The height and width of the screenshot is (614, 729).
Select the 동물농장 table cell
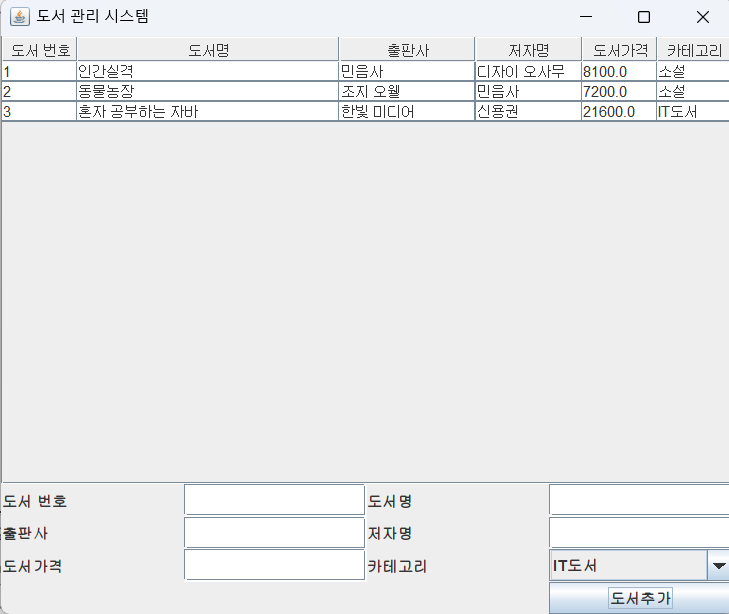(x=208, y=92)
